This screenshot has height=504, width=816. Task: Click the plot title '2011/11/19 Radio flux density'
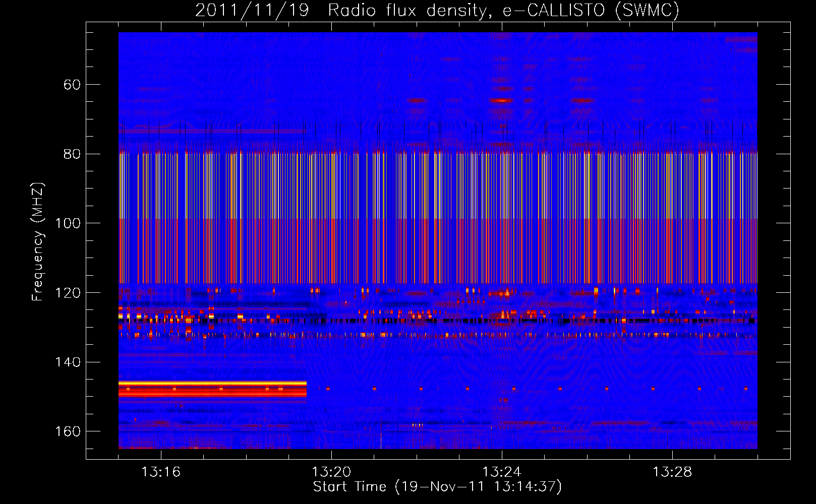[343, 10]
